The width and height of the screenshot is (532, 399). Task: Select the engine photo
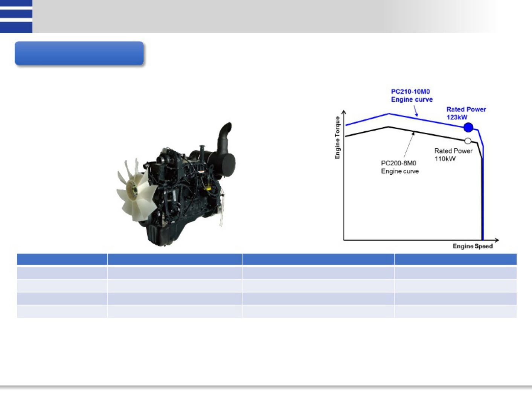pyautogui.click(x=176, y=184)
